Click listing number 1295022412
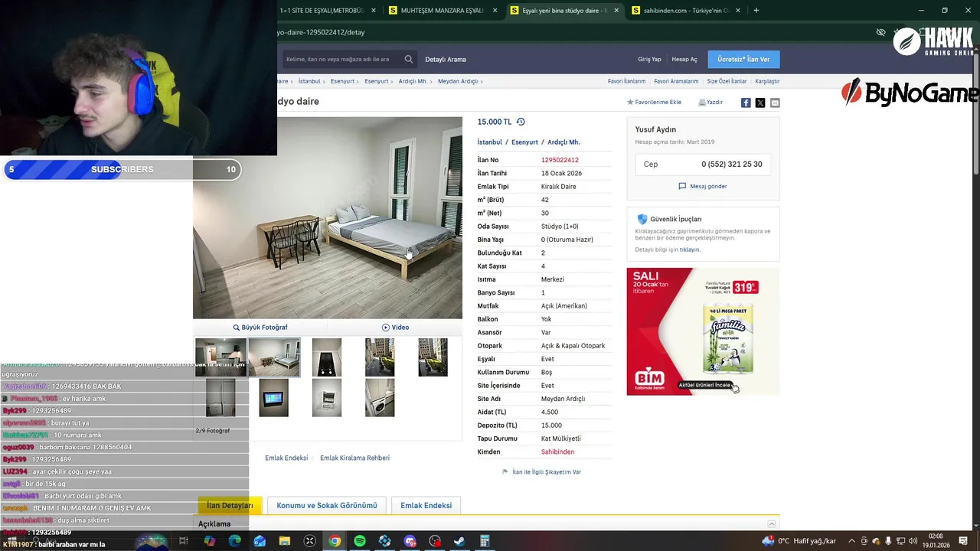The height and width of the screenshot is (551, 980). (x=560, y=160)
